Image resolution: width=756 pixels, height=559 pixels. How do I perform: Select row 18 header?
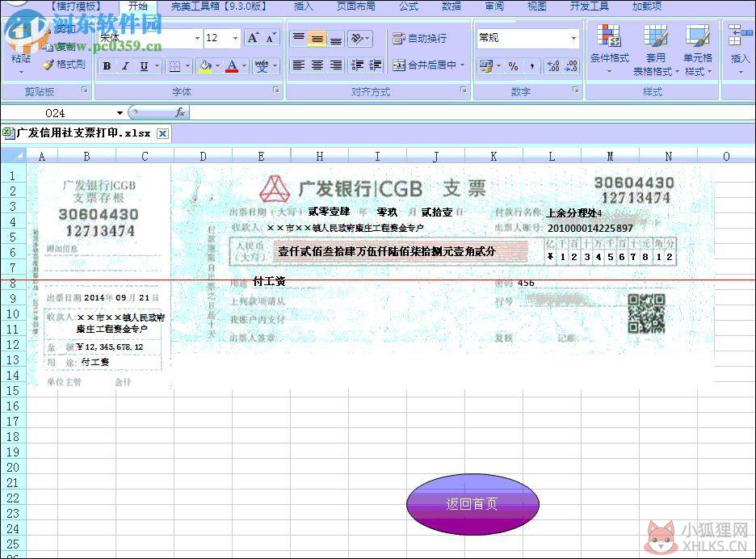tap(13, 437)
